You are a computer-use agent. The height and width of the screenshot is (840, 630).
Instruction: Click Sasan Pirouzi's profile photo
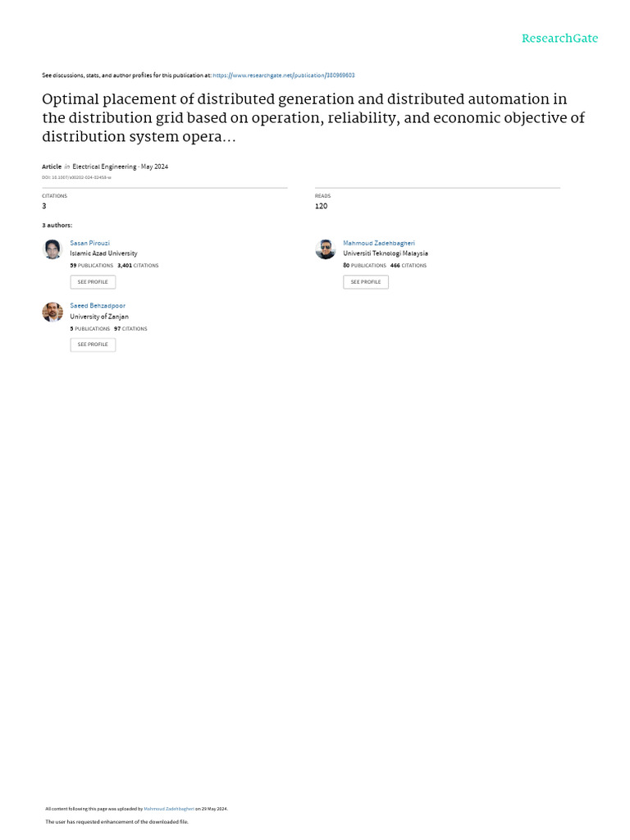[x=52, y=249]
